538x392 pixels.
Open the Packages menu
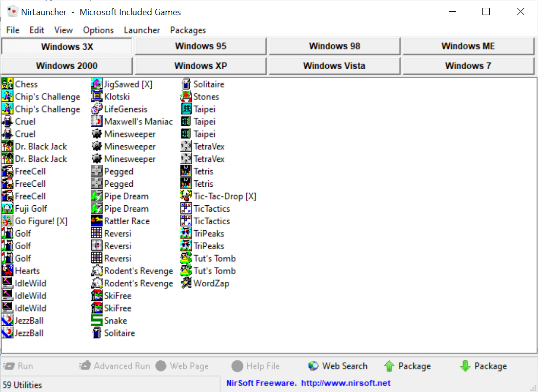point(188,30)
